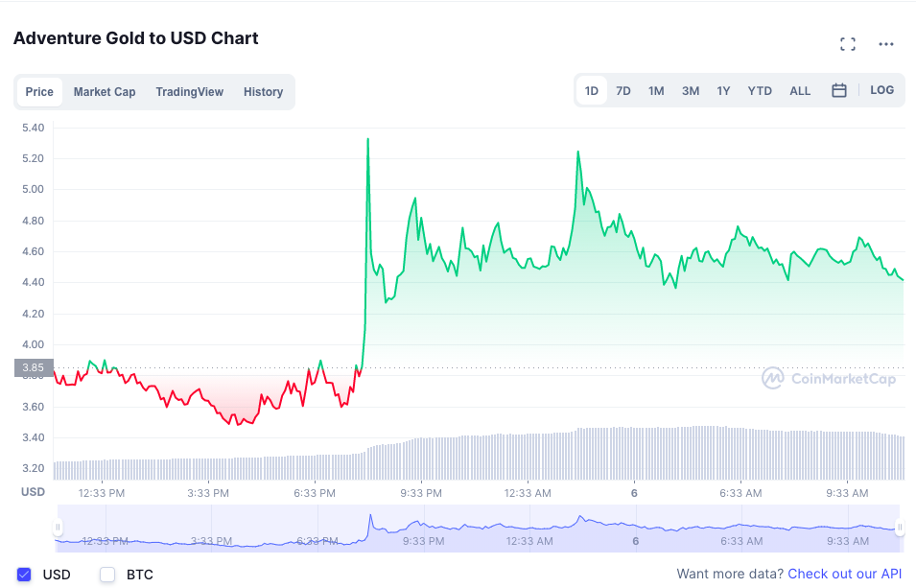Screen dimensions: 916x588
Task: Click the 3.85 opening price label
Action: [x=34, y=367]
